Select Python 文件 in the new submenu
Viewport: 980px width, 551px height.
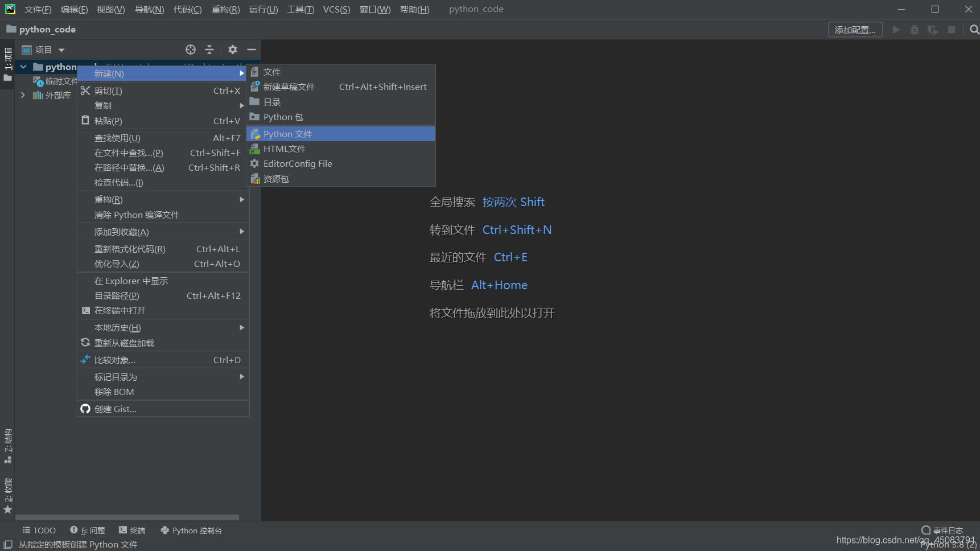click(341, 134)
